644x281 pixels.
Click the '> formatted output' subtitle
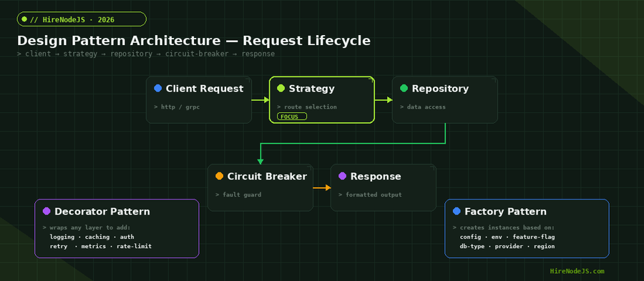370,195
